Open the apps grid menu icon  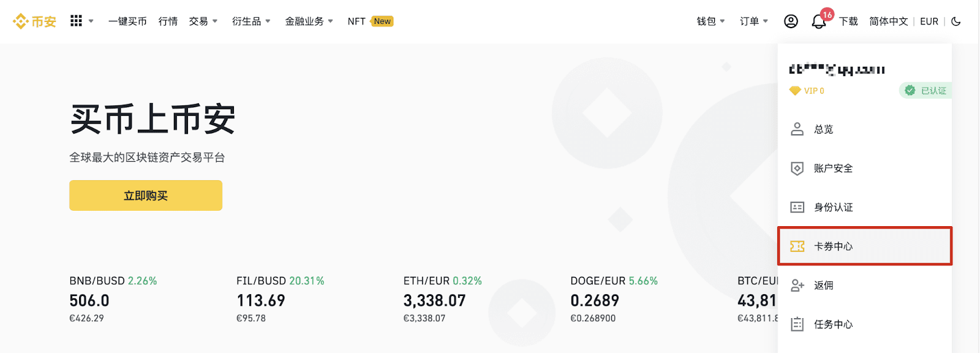click(76, 21)
